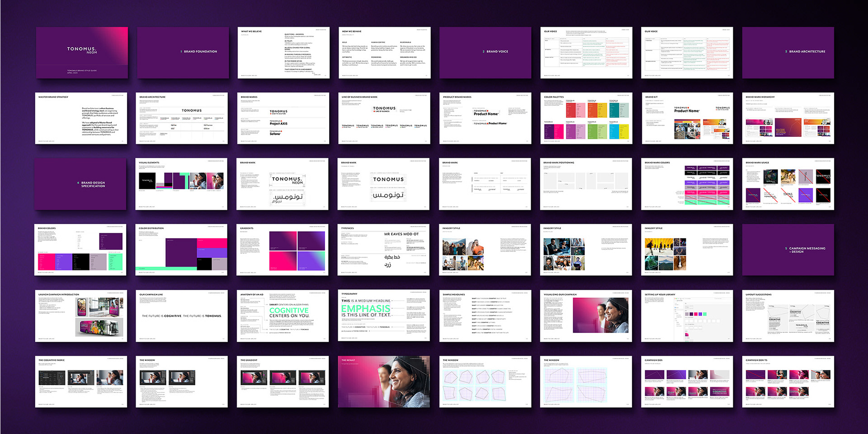Open the 'Campaign Don'ts' slide

(x=788, y=382)
